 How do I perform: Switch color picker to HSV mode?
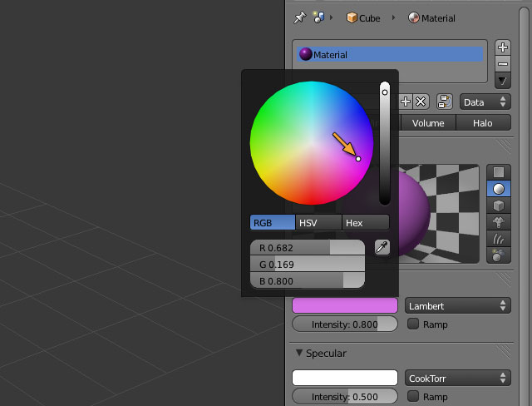[x=318, y=222]
